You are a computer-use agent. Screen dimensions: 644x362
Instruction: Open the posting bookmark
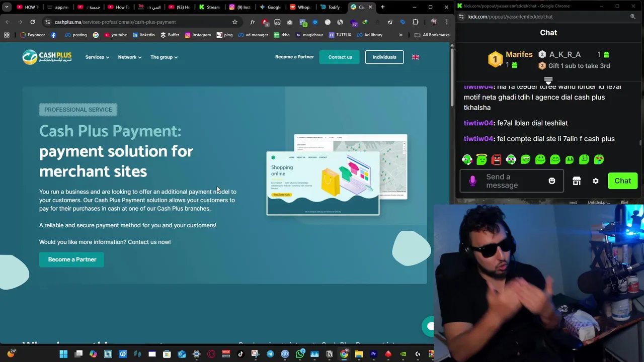click(x=75, y=35)
